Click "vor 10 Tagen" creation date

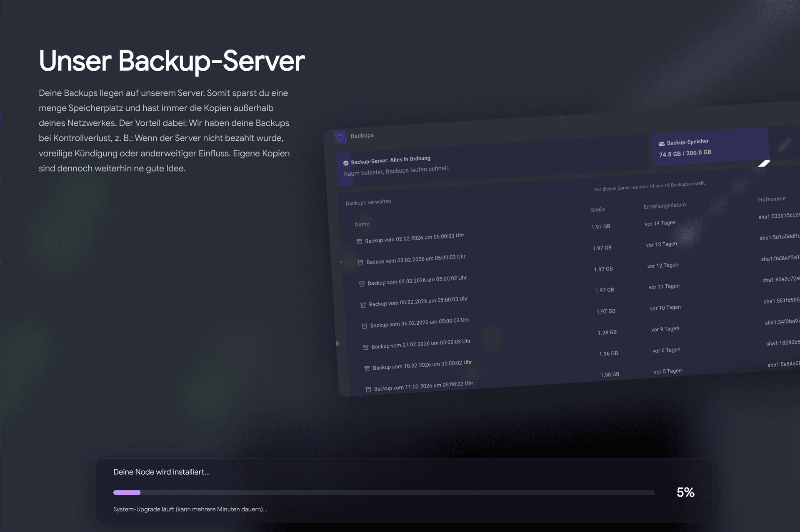665,308
